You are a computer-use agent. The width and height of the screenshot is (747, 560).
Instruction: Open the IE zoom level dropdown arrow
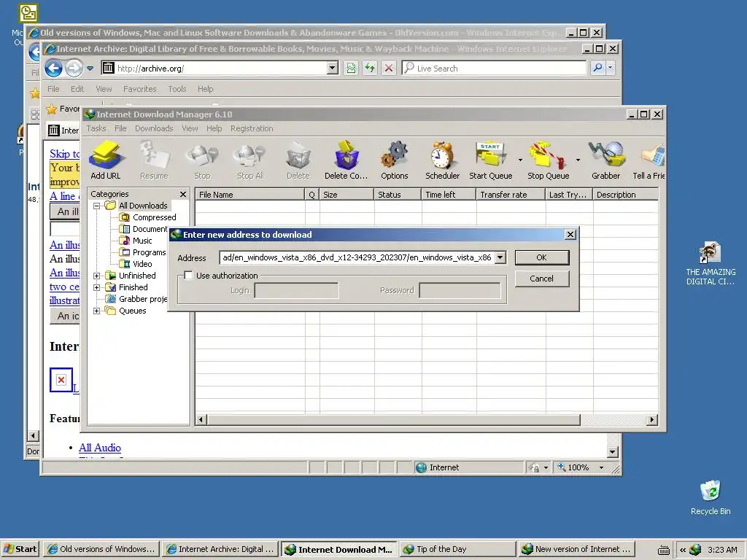pyautogui.click(x=602, y=467)
